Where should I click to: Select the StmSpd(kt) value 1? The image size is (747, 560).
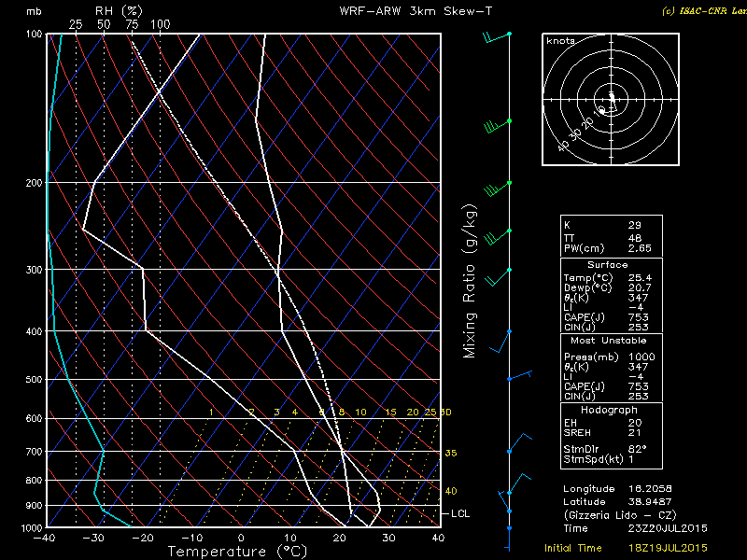pyautogui.click(x=631, y=459)
